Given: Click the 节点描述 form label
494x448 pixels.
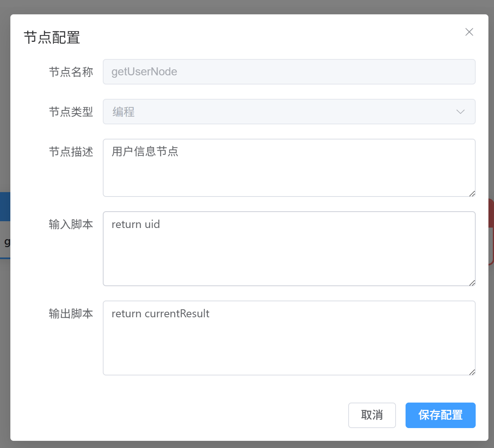Looking at the screenshot, I should click(x=71, y=151).
